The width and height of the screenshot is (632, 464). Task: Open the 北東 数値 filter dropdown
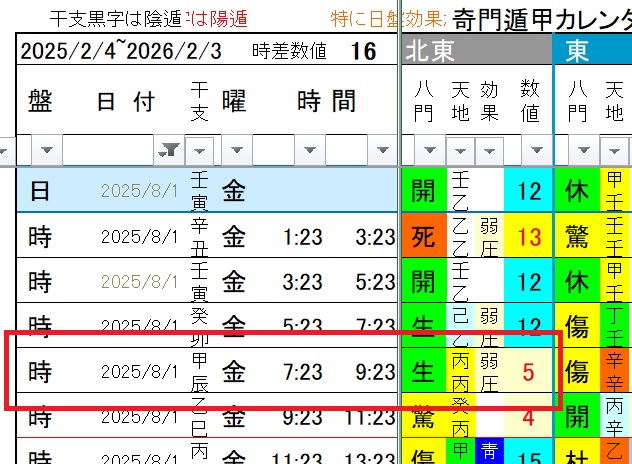point(532,150)
